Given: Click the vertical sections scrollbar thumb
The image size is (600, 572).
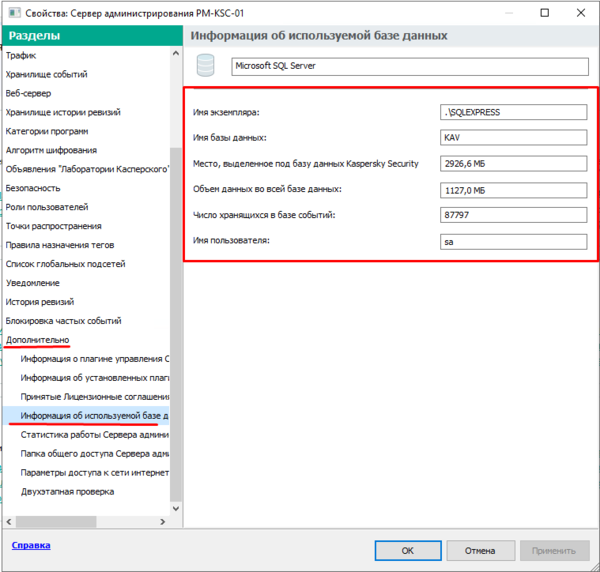Looking at the screenshot, I should pos(176,324).
